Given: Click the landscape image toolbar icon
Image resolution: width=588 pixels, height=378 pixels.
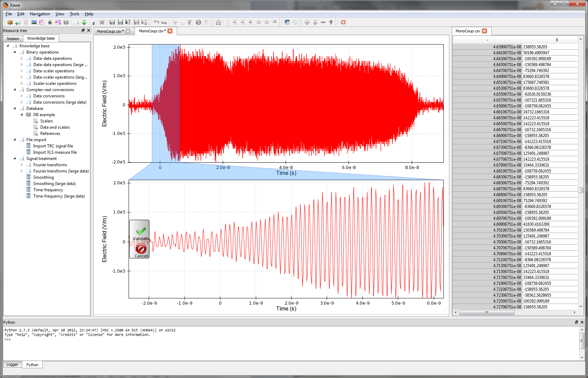Looking at the screenshot, I should [x=34, y=22].
